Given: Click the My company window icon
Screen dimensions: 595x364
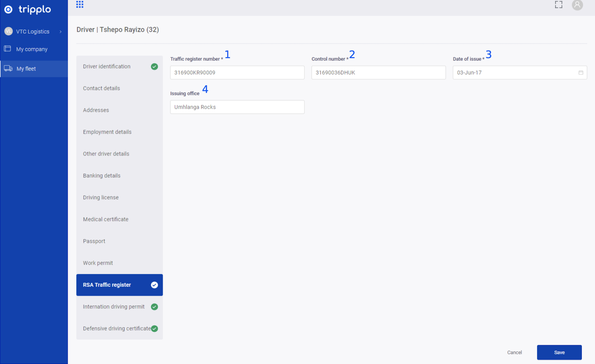Looking at the screenshot, I should pyautogui.click(x=7, y=49).
